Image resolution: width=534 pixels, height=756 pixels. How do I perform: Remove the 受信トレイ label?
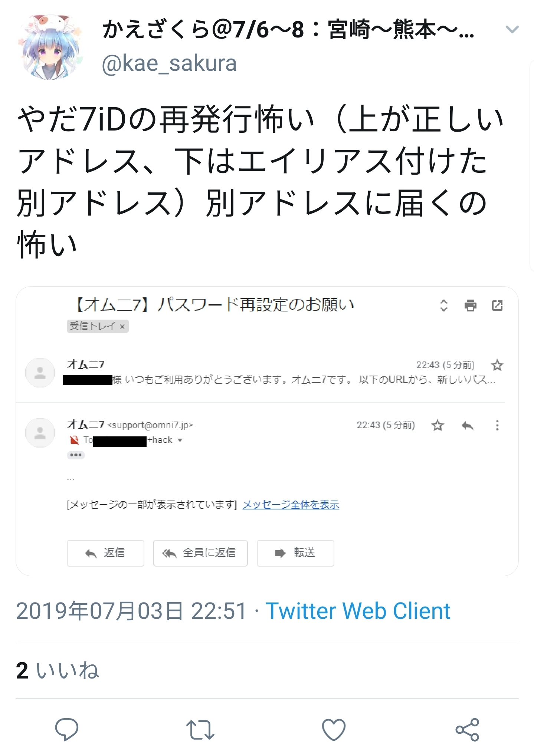coord(122,327)
